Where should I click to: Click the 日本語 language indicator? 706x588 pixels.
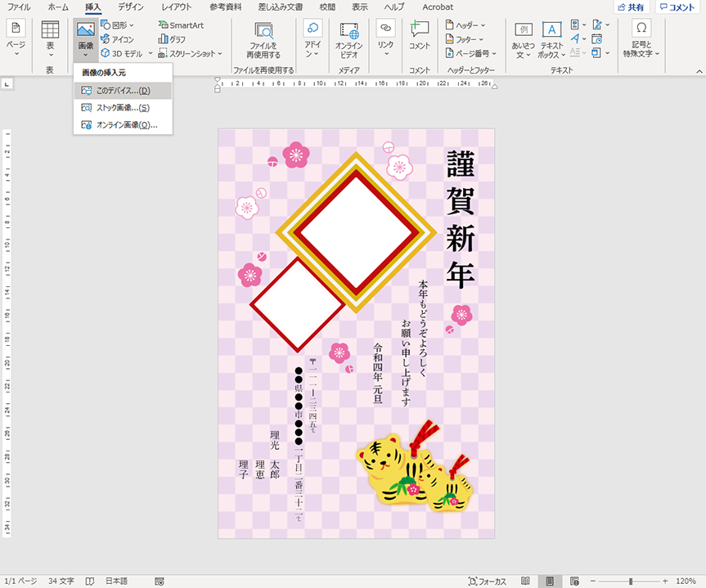[117, 581]
